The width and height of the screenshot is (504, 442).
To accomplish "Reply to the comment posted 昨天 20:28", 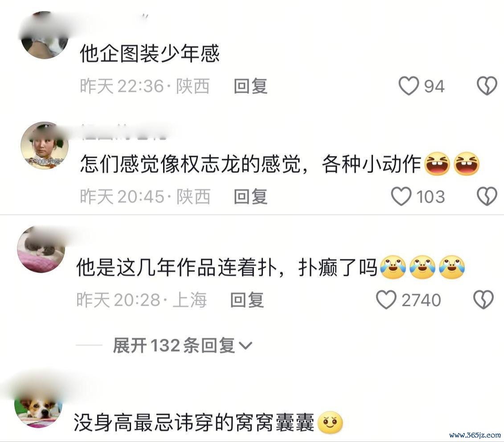I will tap(247, 300).
